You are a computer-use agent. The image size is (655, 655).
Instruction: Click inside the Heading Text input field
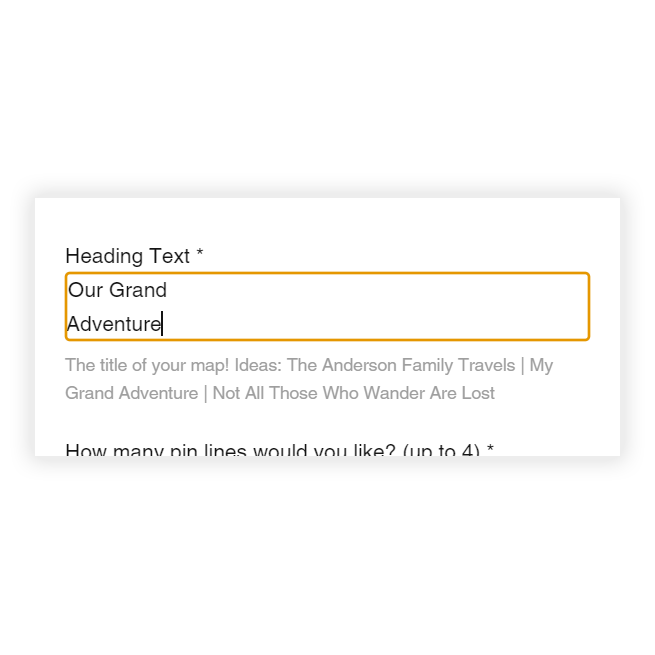point(327,306)
